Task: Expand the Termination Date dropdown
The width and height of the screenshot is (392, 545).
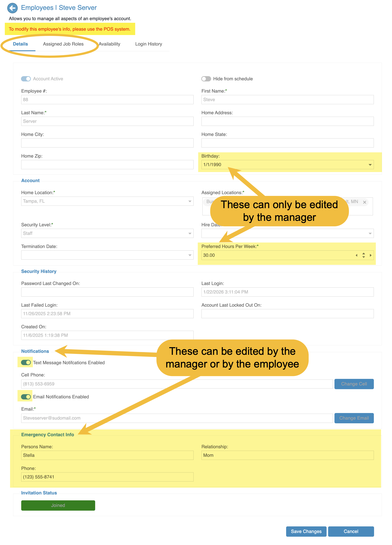Action: (190, 255)
